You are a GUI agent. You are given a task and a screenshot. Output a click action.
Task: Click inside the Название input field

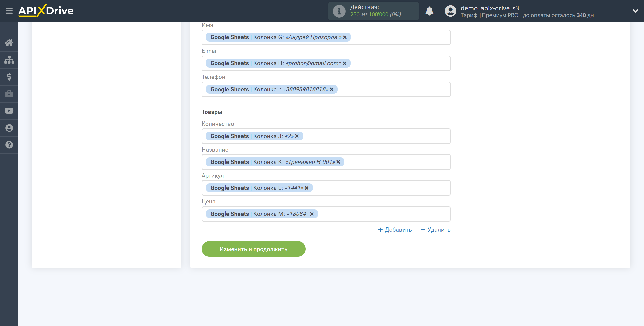326,162
